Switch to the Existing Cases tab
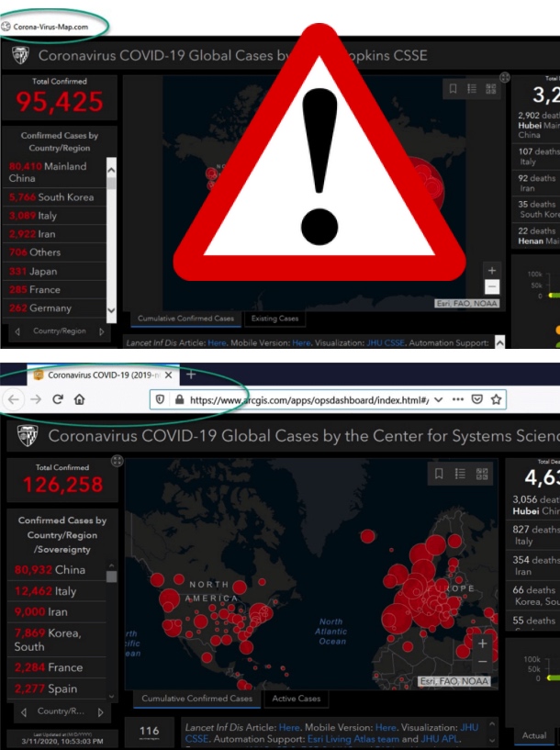Screen dimensions: 560x750 point(275,319)
